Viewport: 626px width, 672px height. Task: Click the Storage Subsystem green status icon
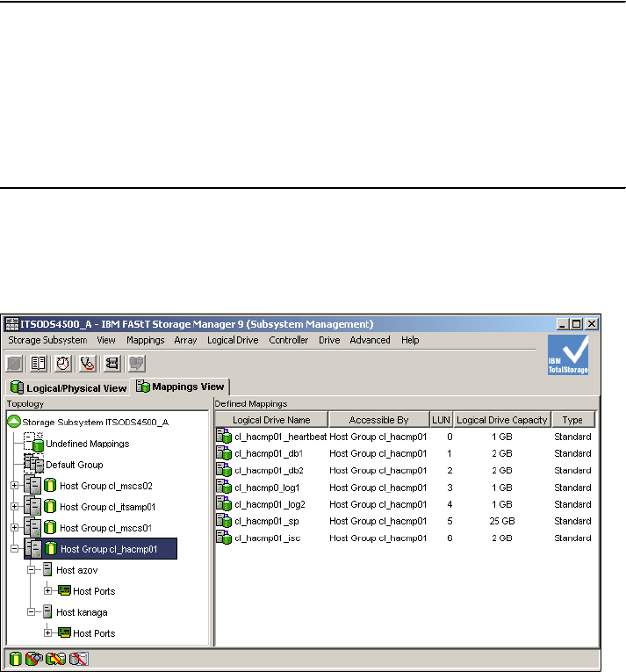coord(14,422)
